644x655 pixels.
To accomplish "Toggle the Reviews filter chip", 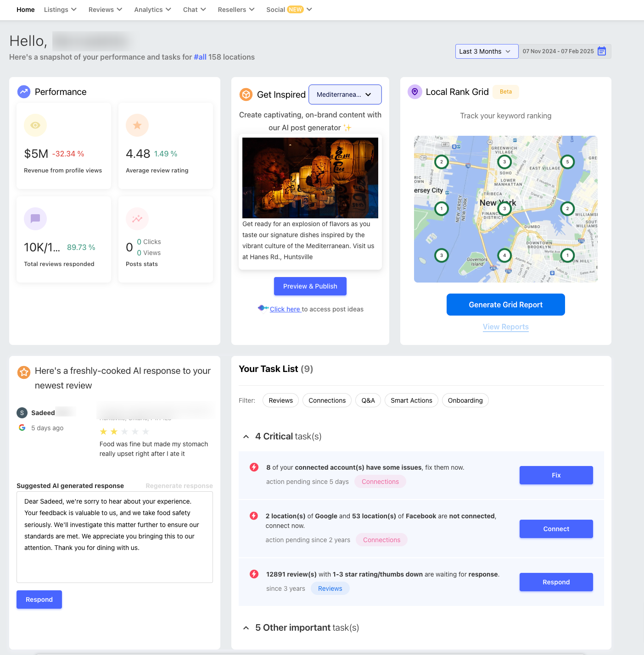I will [280, 400].
